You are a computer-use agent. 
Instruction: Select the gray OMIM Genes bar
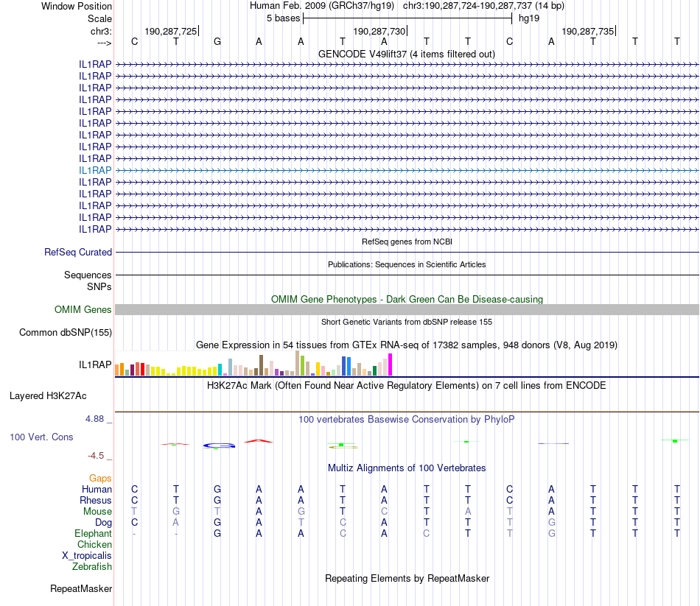tap(407, 310)
